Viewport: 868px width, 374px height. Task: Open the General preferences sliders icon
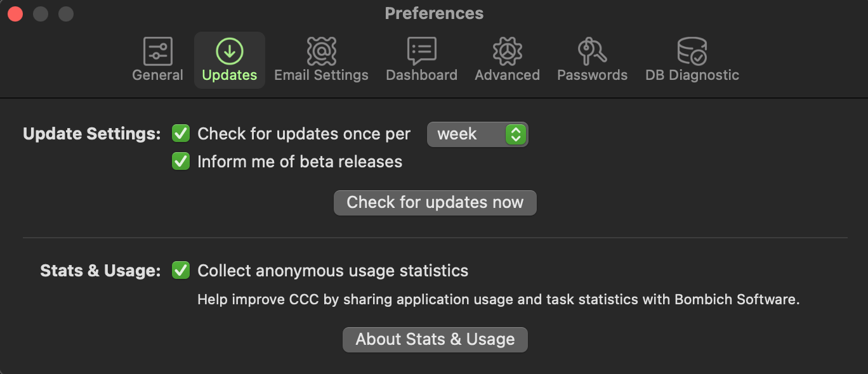point(157,51)
